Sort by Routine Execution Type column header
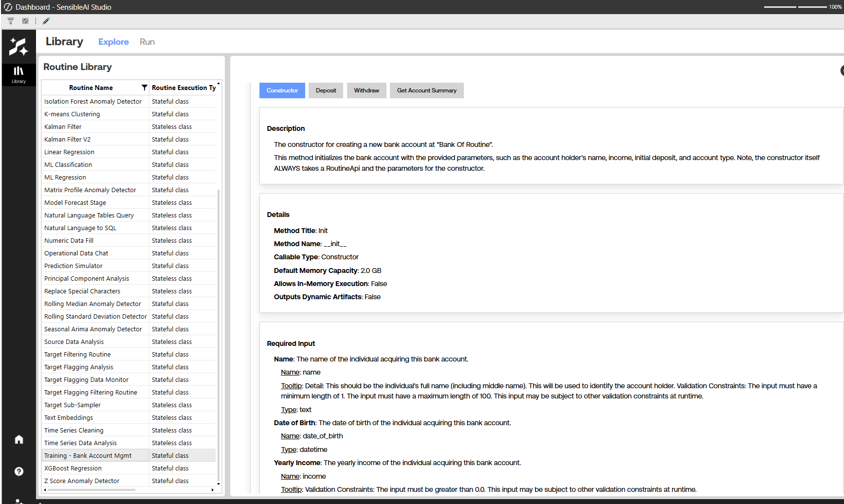This screenshot has height=504, width=844. 183,88
